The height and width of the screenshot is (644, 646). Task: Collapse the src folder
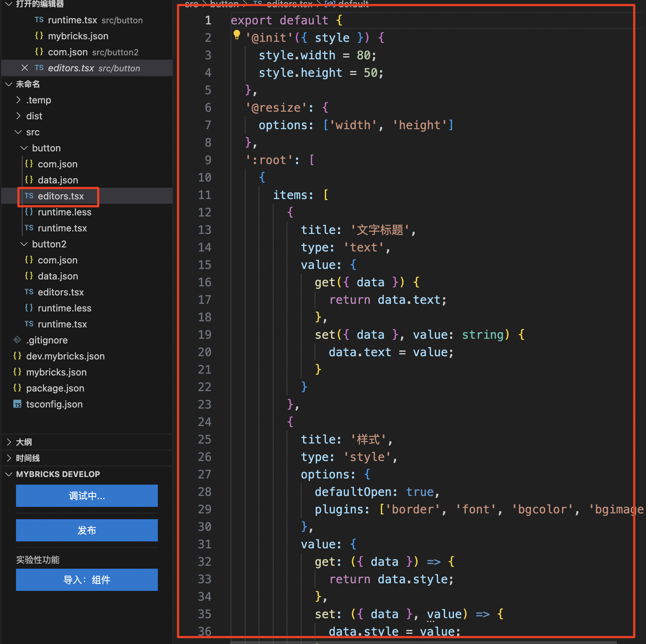coord(18,132)
